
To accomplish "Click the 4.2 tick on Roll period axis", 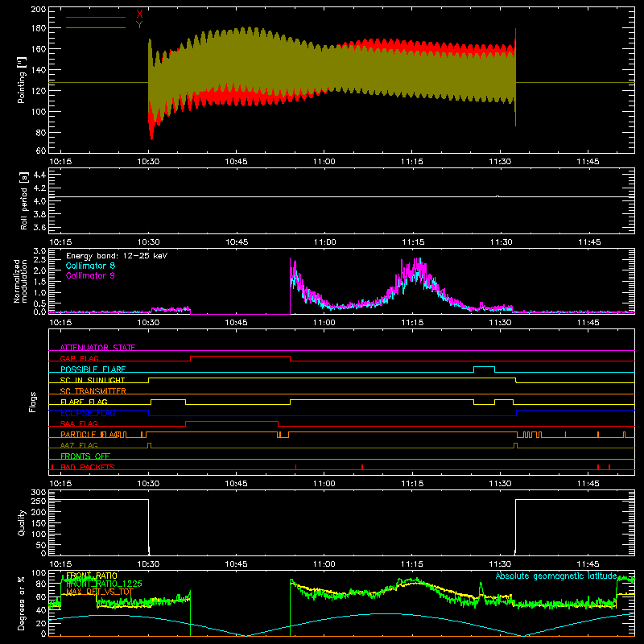I will 39,188.
